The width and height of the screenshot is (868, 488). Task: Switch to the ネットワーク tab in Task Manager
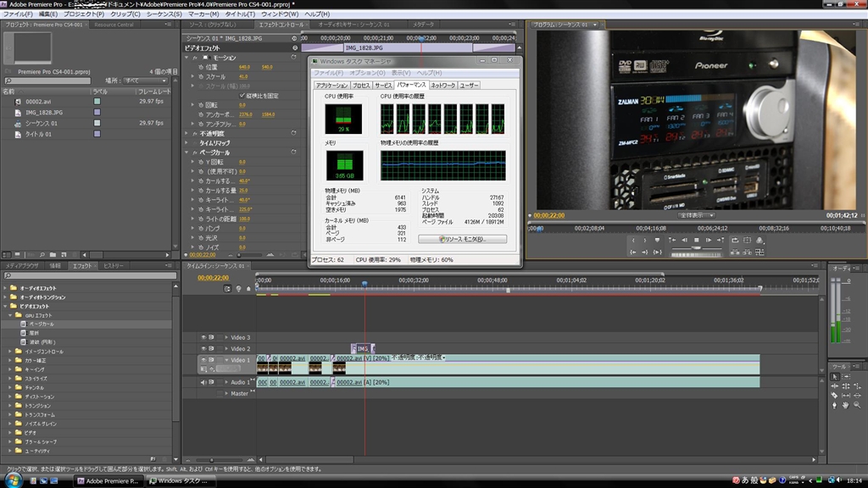click(442, 86)
